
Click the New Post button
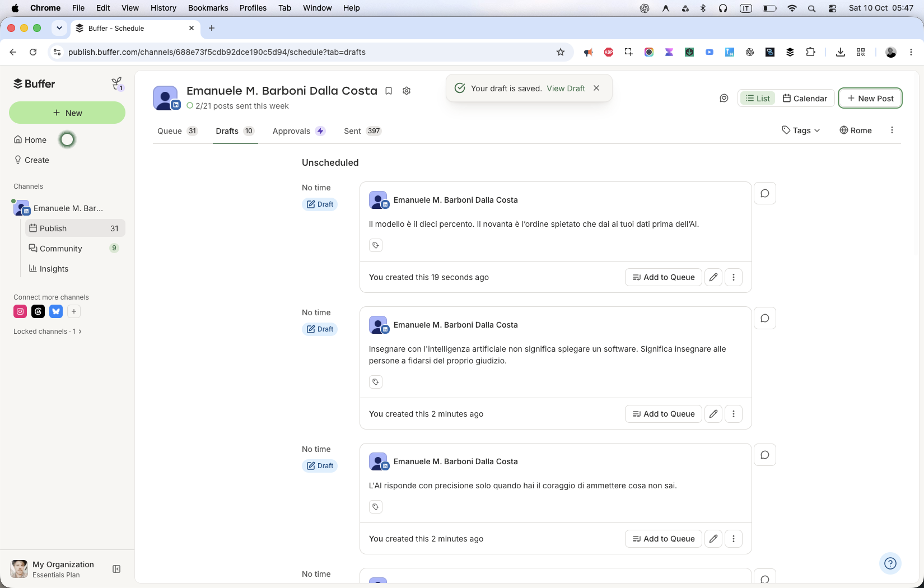870,99
